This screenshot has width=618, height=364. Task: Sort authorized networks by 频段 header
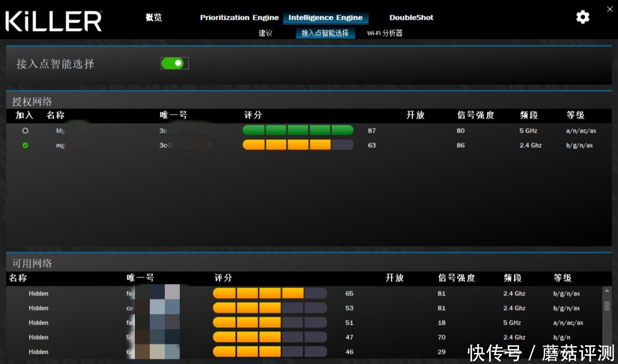[529, 115]
